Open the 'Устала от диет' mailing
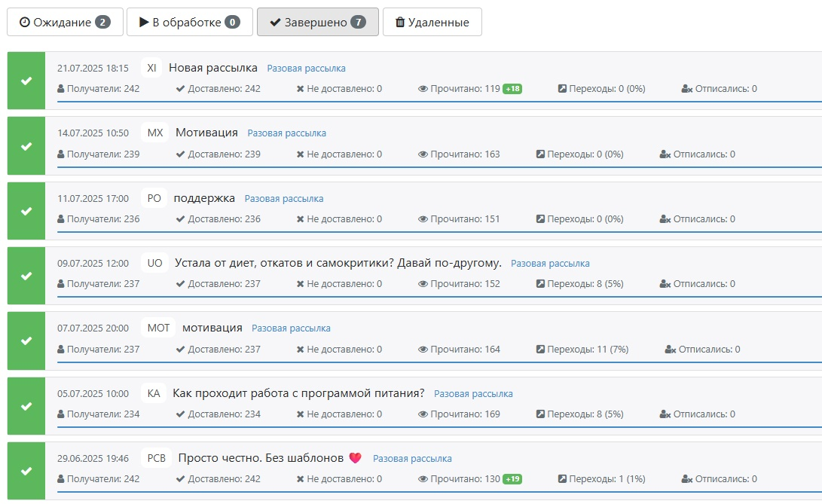 [x=338, y=263]
